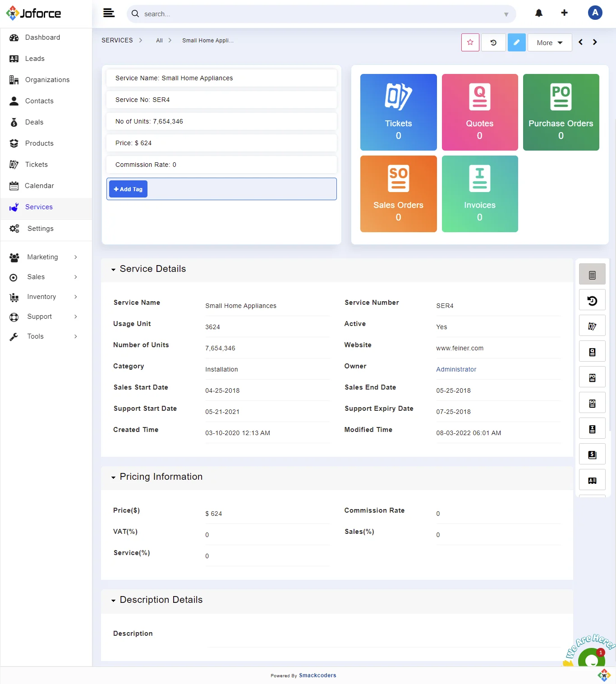Toggle the hamburger menu to collapse sidebar
Viewport: 616px width, 684px height.
(x=109, y=13)
